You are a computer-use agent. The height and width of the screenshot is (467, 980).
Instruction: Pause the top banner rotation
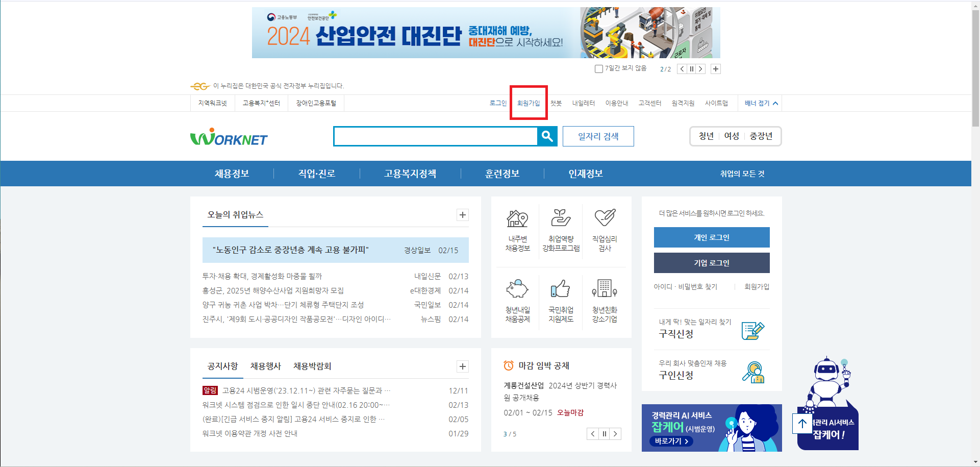(x=691, y=68)
